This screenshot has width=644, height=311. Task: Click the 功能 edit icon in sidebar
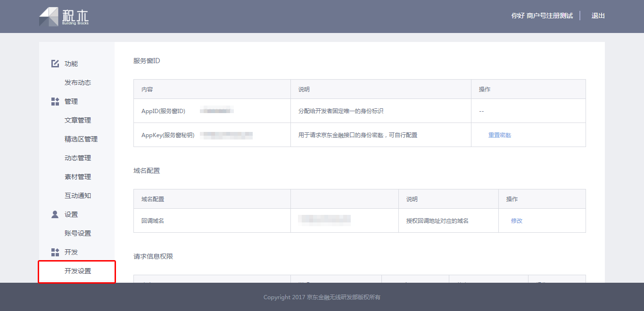[x=55, y=64]
